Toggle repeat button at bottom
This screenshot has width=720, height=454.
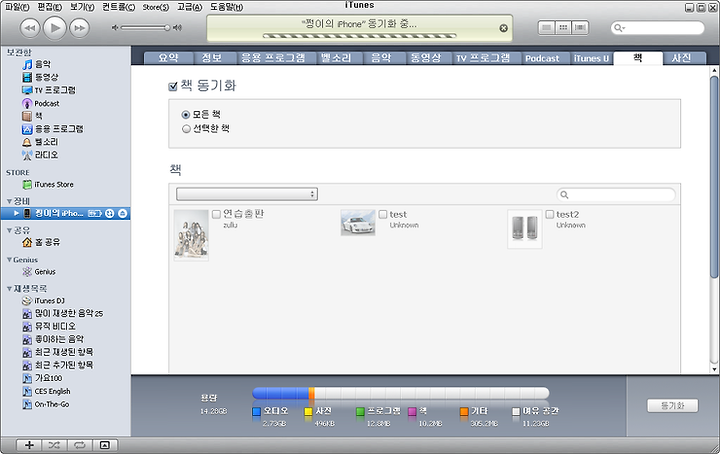(79, 445)
